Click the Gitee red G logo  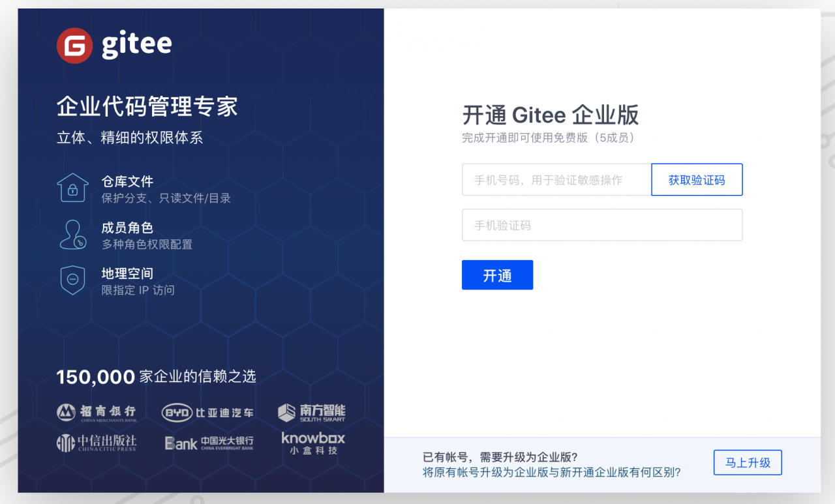point(74,46)
